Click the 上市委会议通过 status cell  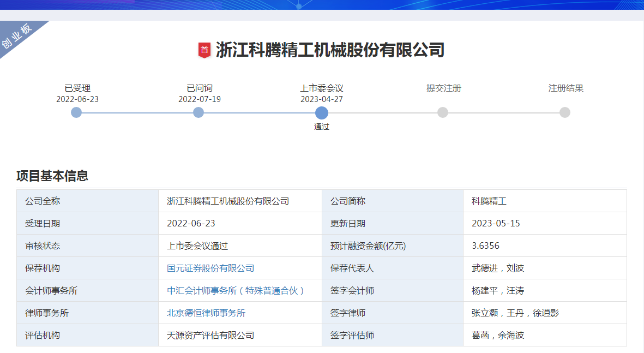click(x=240, y=246)
